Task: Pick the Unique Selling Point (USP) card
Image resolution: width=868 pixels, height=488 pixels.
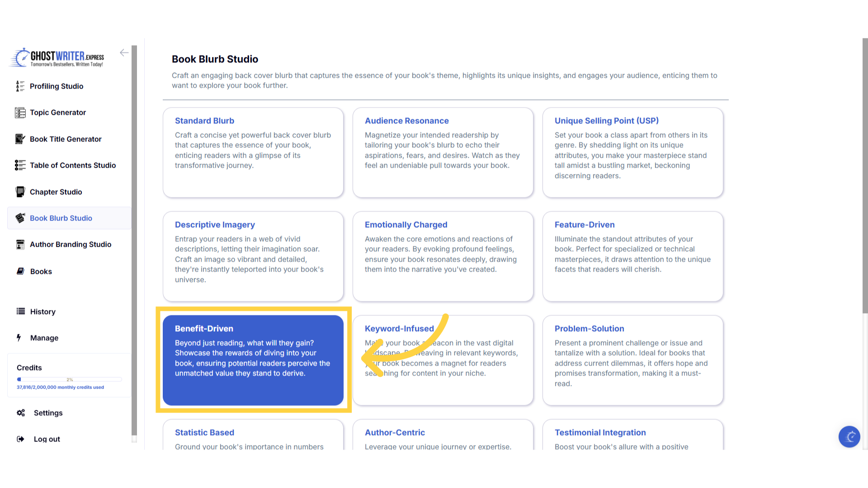Action: (632, 152)
